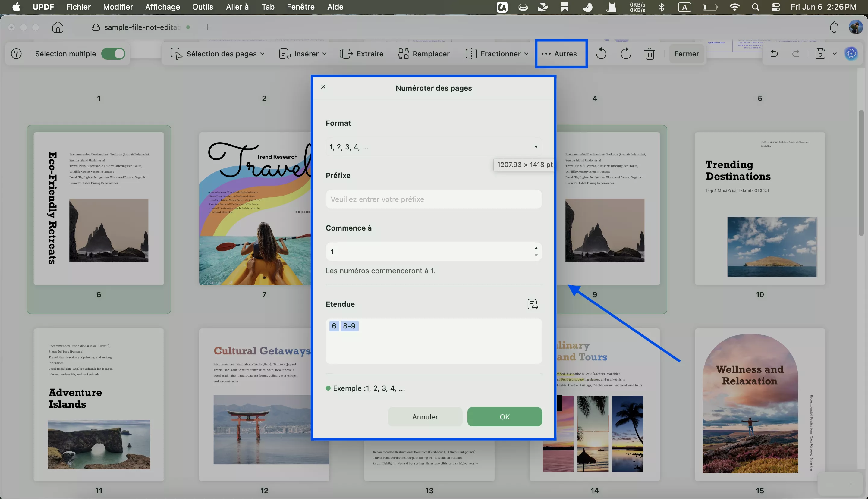Image resolution: width=868 pixels, height=499 pixels.
Task: Click the help question mark icon
Action: click(x=16, y=54)
